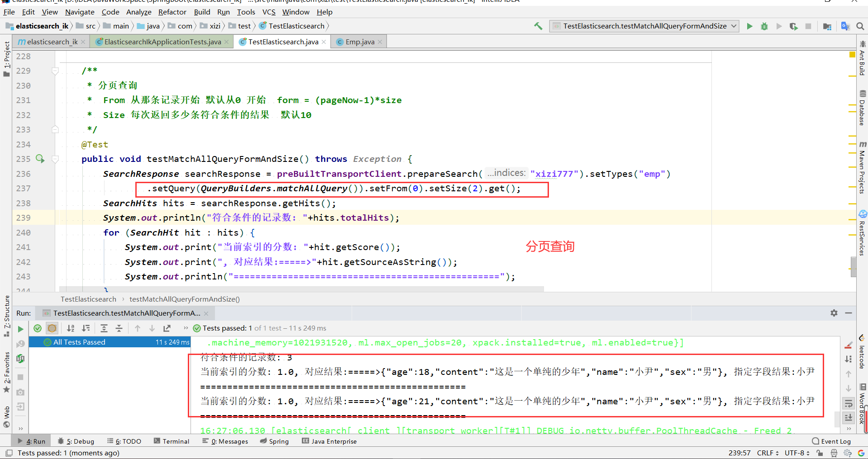Close the Run tab TestElasticsearch.testMatchAllQueryFormA
This screenshot has width=868, height=459.
tap(206, 313)
